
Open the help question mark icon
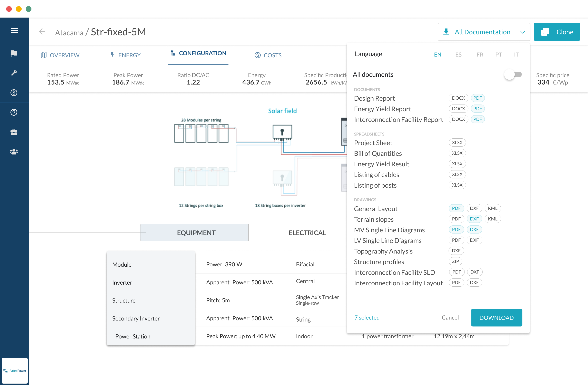click(x=14, y=112)
